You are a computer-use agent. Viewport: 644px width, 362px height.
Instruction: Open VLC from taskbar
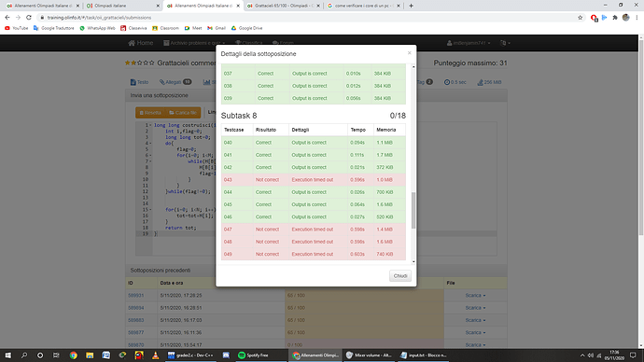point(155,355)
